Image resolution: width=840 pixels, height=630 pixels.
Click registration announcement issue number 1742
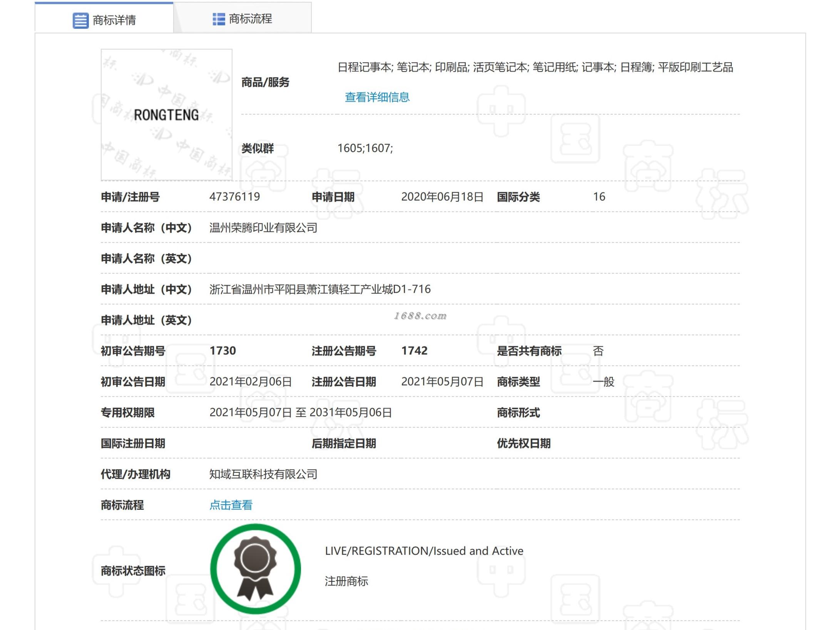tap(414, 351)
